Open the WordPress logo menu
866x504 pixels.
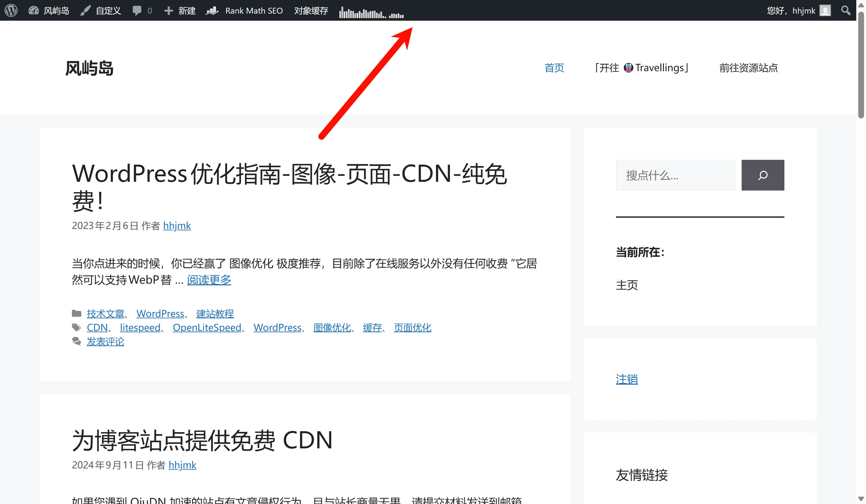point(11,10)
